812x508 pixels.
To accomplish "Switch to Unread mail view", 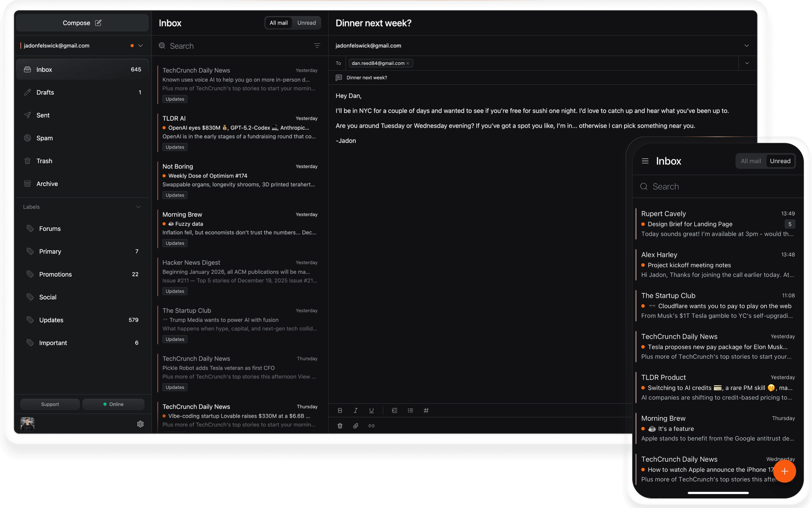I will [x=306, y=23].
